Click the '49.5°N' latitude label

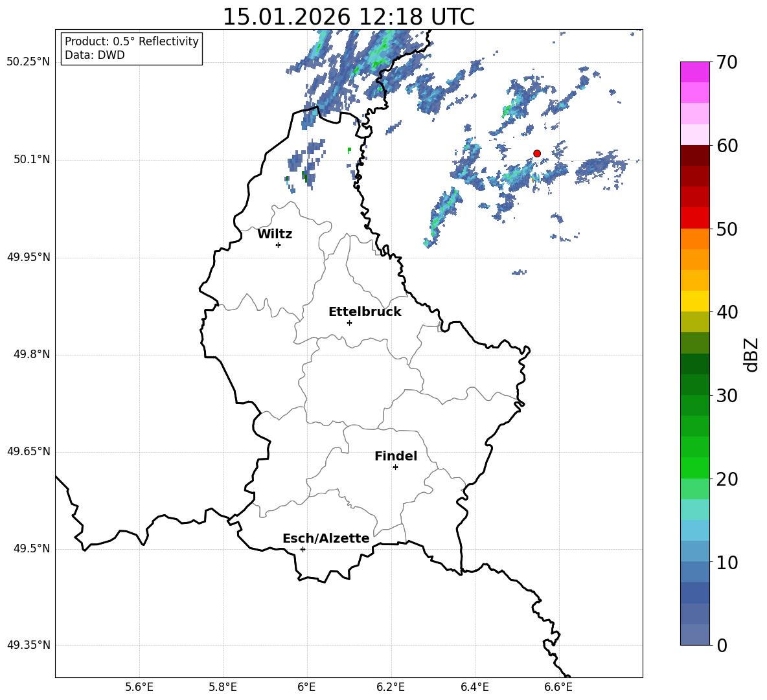(x=32, y=548)
